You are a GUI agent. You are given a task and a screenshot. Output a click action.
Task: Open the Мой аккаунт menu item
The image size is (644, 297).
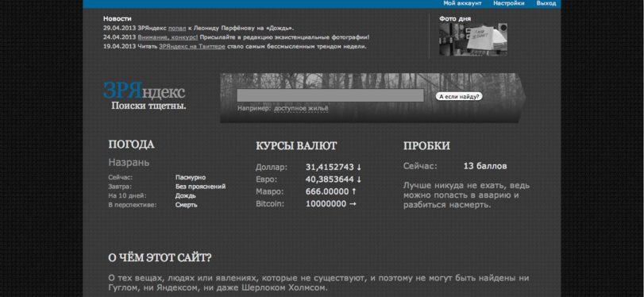pos(462,3)
